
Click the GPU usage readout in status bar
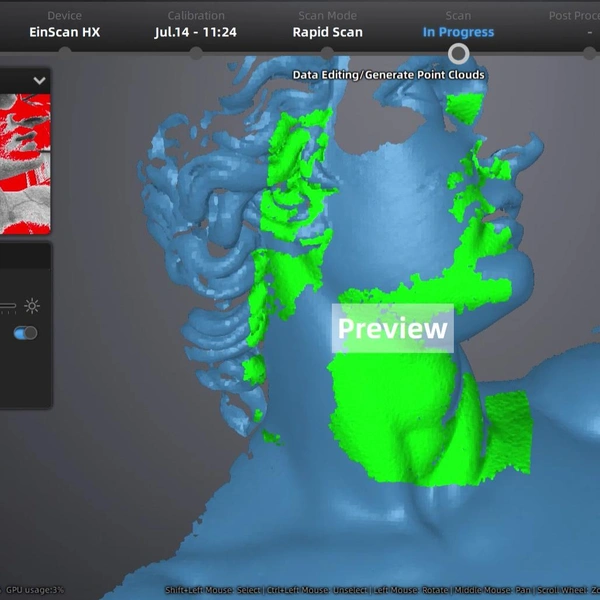click(x=34, y=590)
